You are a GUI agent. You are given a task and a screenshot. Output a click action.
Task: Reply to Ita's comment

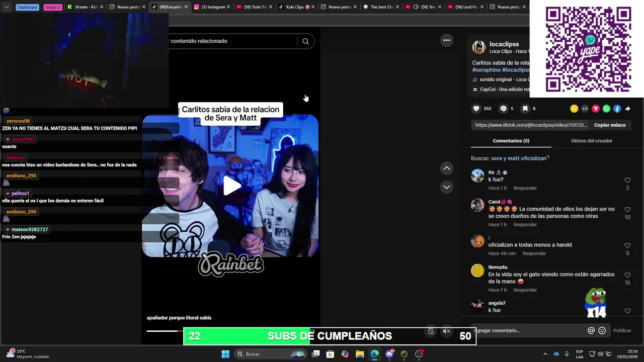pyautogui.click(x=525, y=188)
